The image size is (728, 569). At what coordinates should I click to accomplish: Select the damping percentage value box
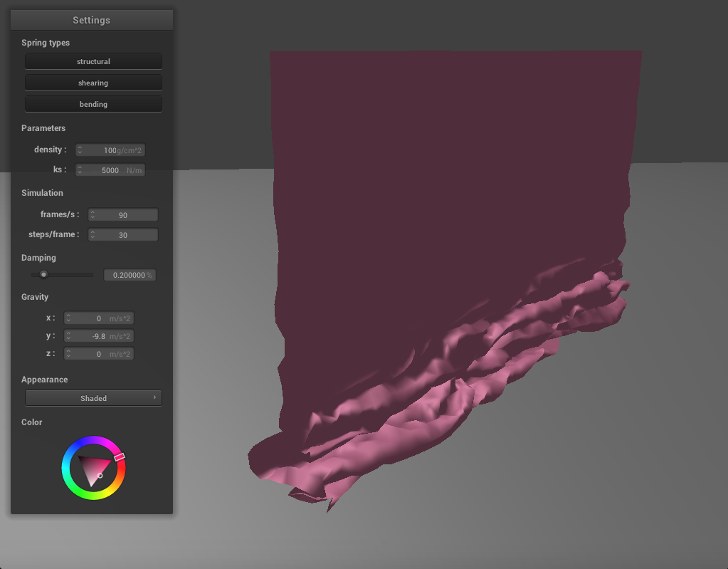130,275
